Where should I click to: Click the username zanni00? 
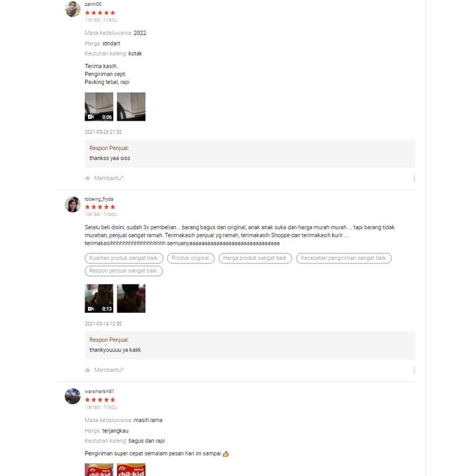point(93,4)
